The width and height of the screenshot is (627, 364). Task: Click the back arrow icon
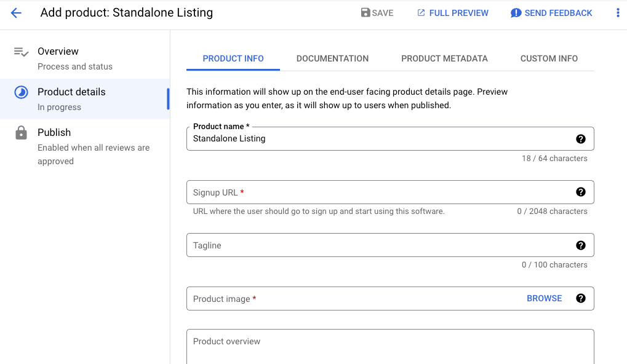point(16,13)
